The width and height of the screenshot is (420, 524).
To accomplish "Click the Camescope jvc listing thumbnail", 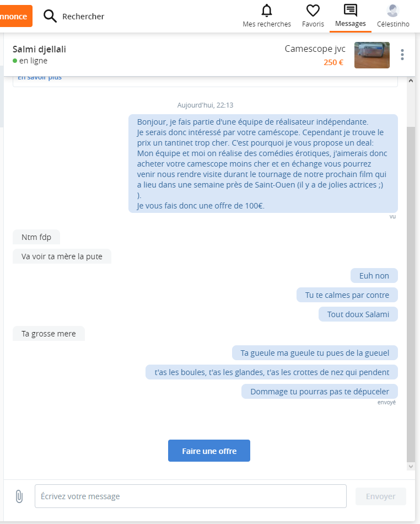I will [372, 55].
